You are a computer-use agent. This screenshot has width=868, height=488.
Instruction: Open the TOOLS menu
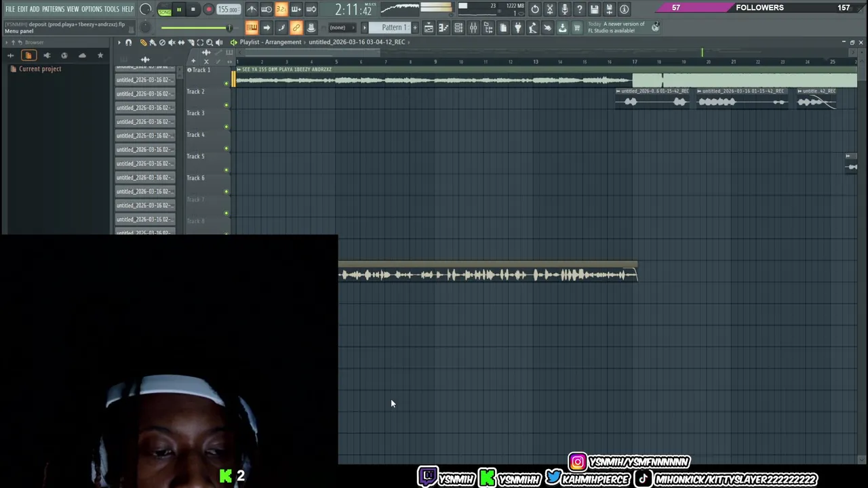pyautogui.click(x=112, y=9)
